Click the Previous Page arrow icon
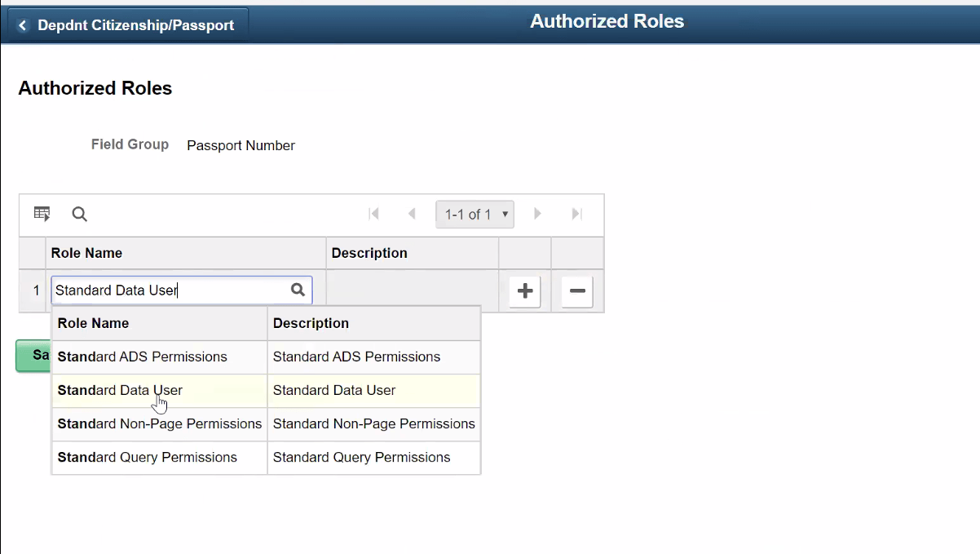 [412, 214]
